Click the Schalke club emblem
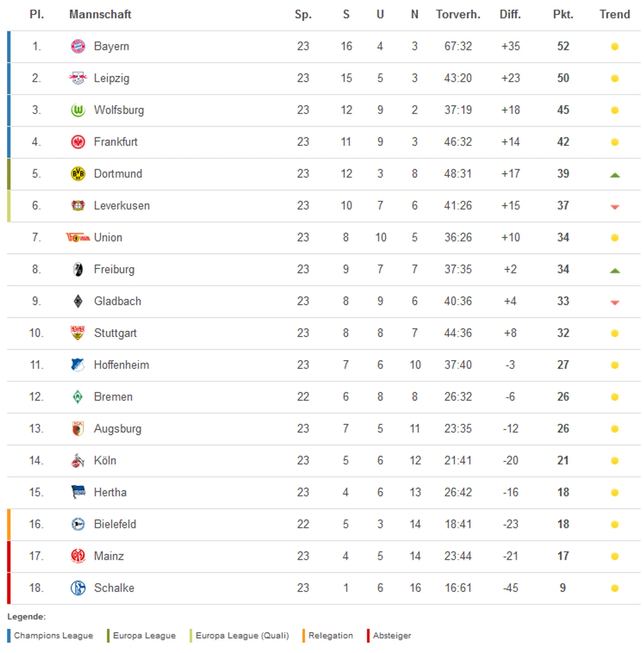 click(x=78, y=588)
